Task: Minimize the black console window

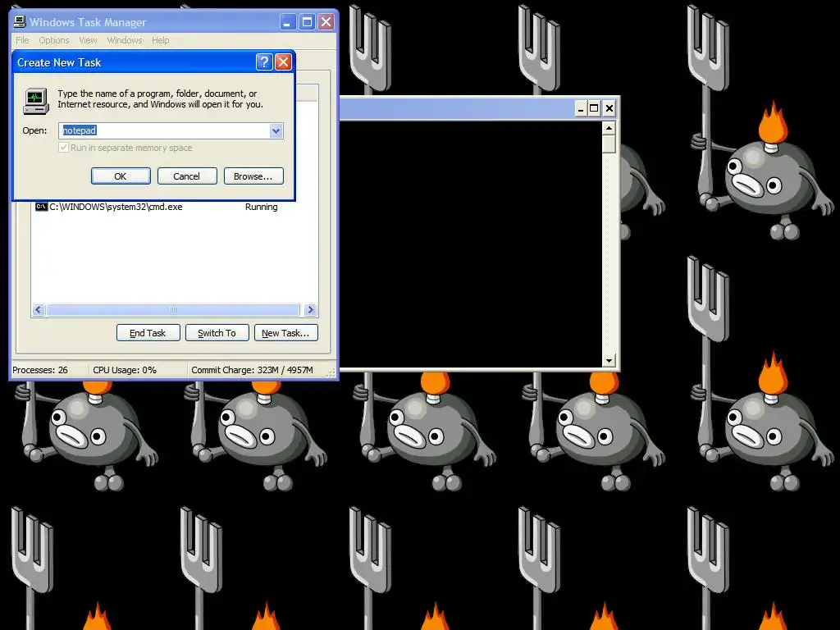Action: (580, 109)
